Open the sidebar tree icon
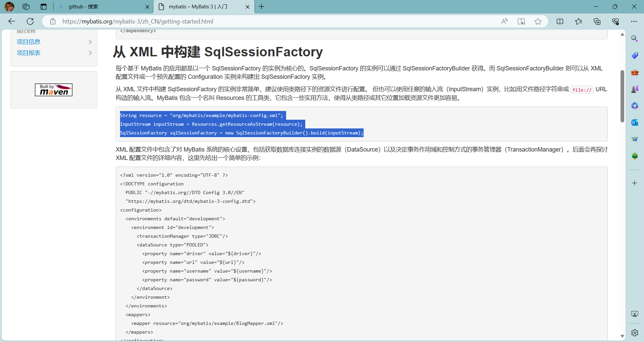Viewport: 644px width, 342px height. [635, 156]
